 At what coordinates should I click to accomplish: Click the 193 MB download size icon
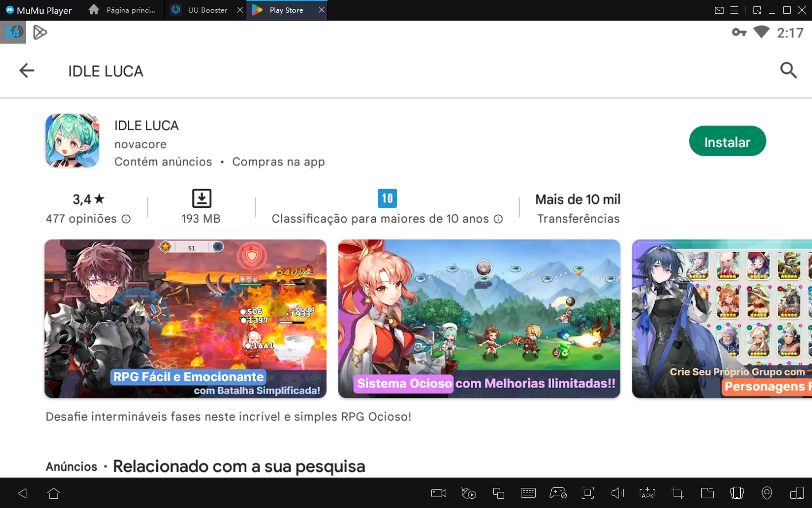202,199
